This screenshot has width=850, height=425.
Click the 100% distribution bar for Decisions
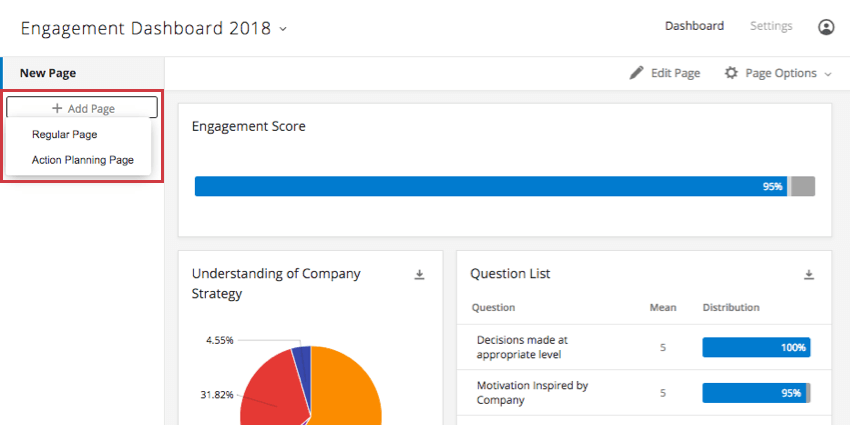756,347
